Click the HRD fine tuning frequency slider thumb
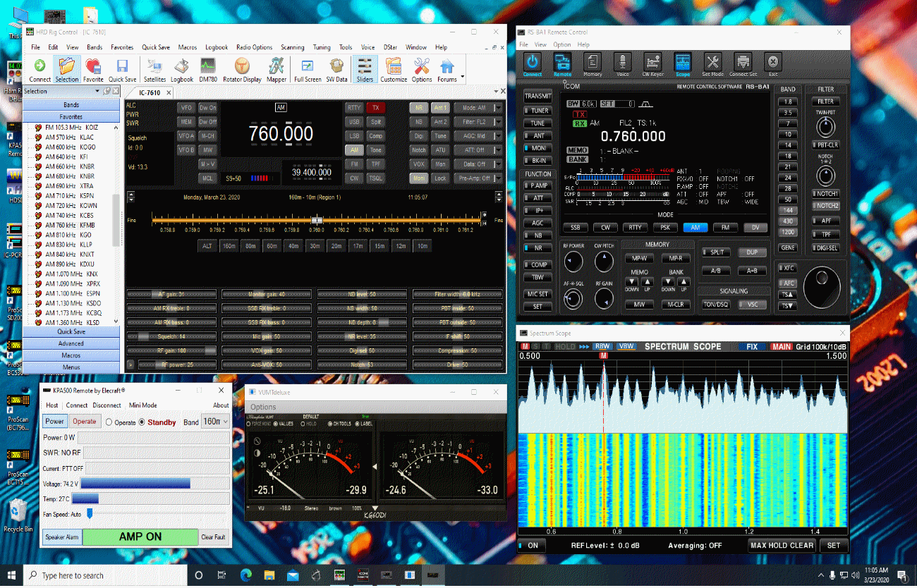The height and width of the screenshot is (588, 917). pyautogui.click(x=317, y=220)
